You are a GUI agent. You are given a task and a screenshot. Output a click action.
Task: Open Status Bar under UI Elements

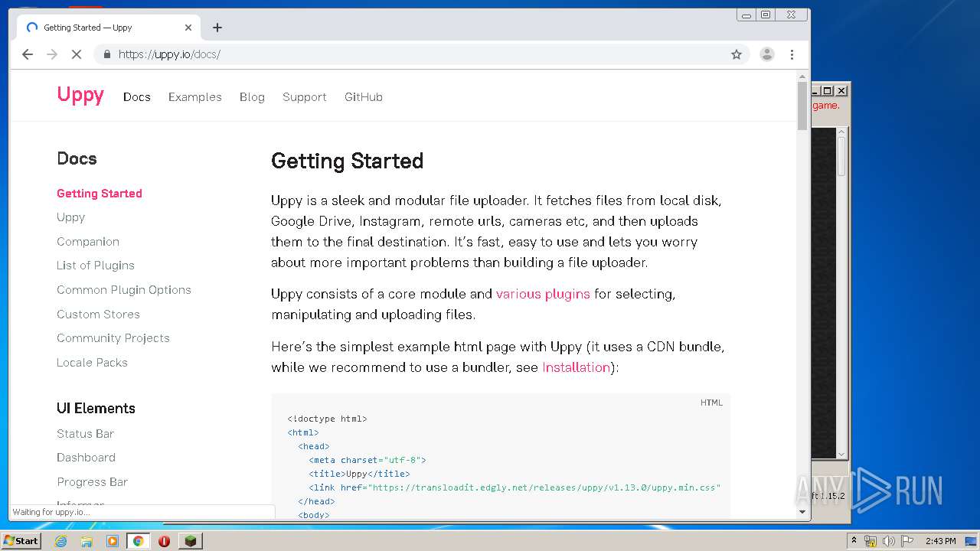point(85,434)
